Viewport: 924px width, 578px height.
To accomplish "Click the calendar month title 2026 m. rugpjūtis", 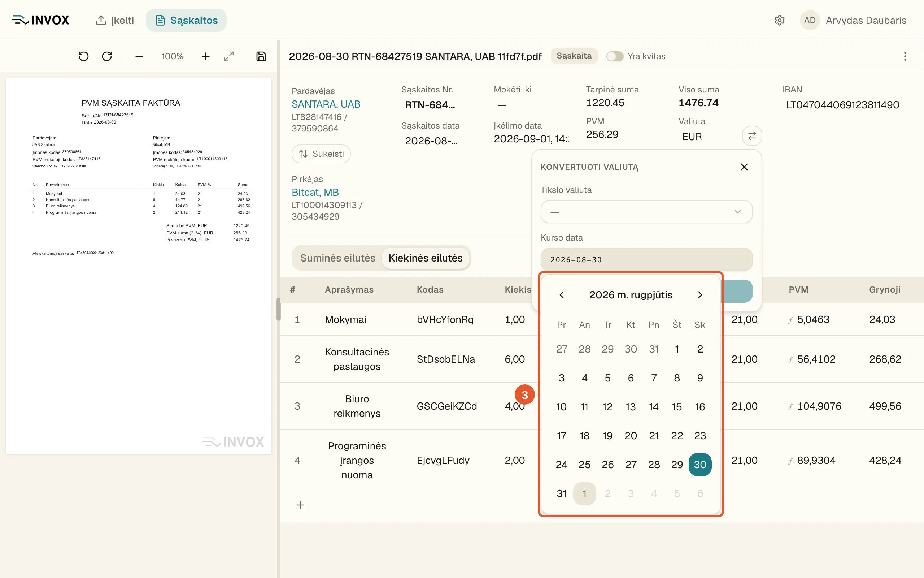I will click(631, 295).
